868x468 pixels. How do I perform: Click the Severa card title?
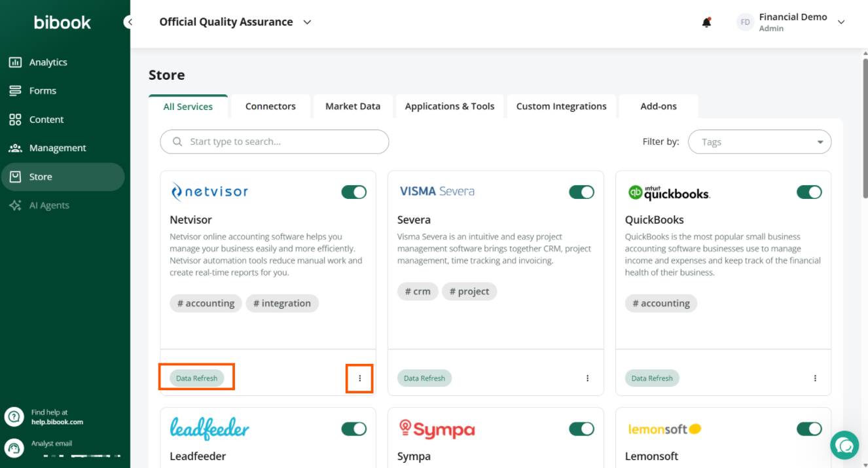(x=414, y=220)
